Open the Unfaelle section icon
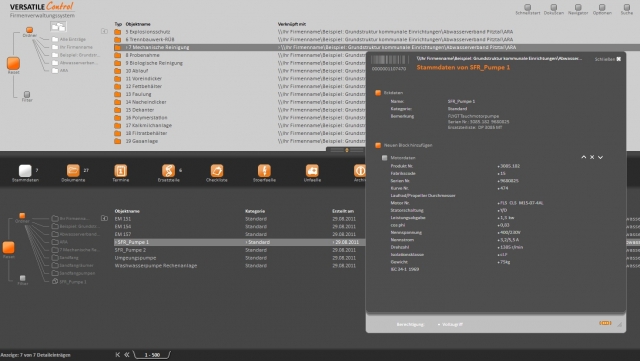Screen dimensions: 640x361 pos(312,170)
